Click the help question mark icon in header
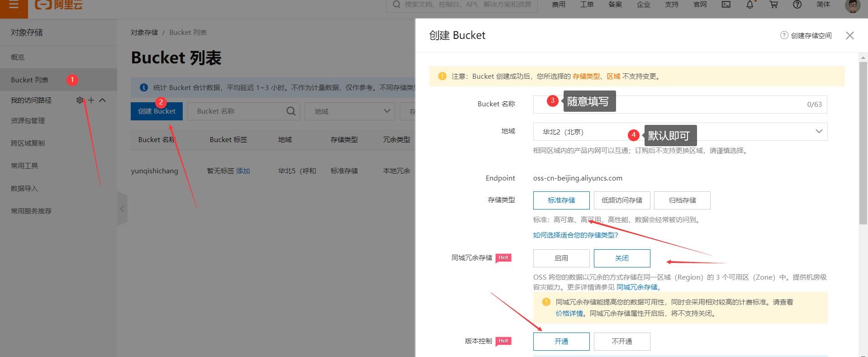This screenshot has width=868, height=357. 797,5
